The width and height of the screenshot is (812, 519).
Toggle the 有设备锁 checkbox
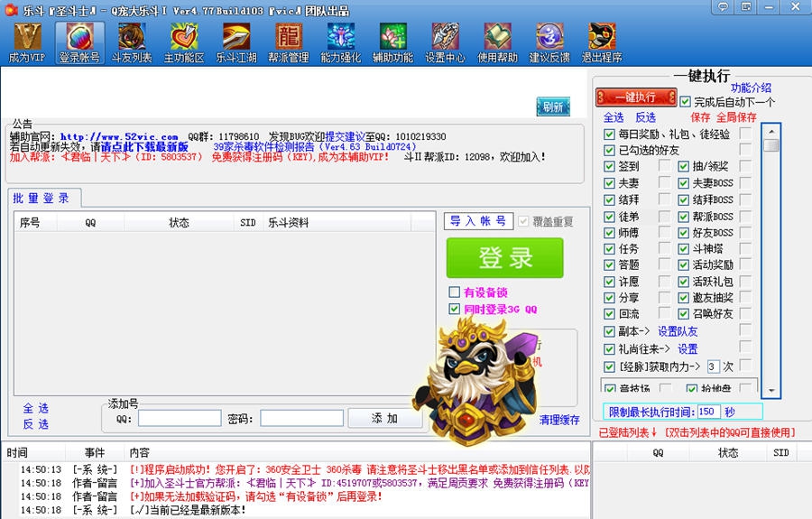pyautogui.click(x=454, y=292)
